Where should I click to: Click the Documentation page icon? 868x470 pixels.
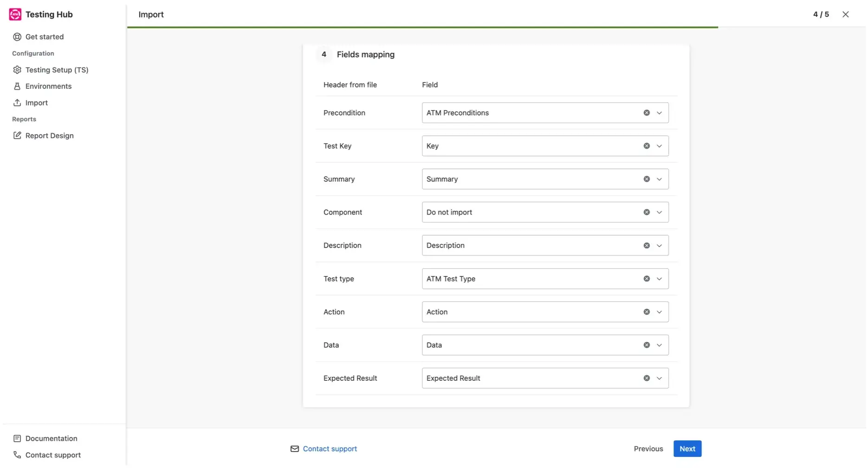tap(17, 438)
